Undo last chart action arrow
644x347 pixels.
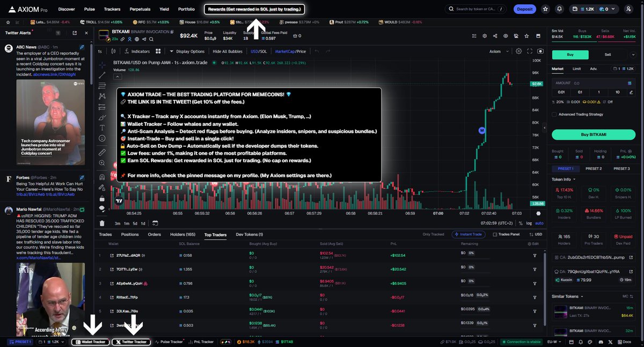click(317, 52)
